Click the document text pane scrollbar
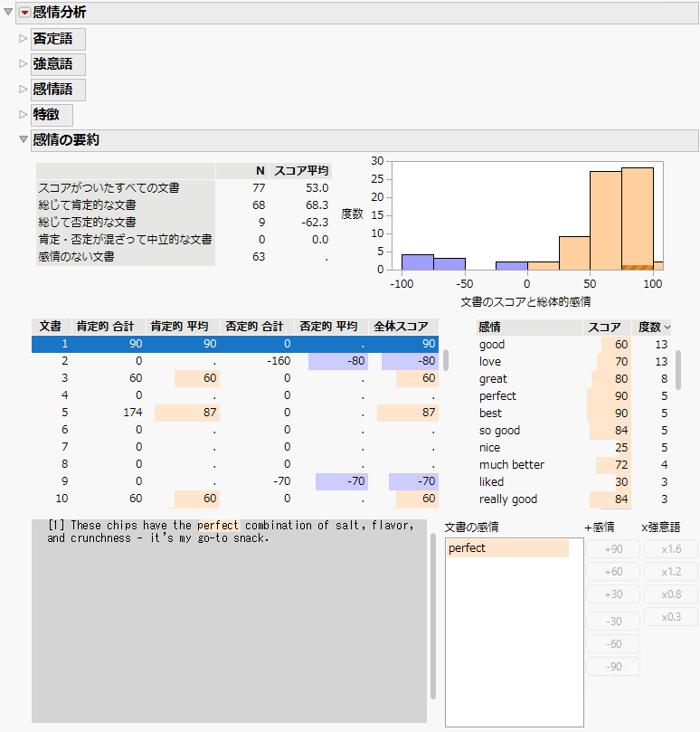Image resolution: width=700 pixels, height=732 pixels. (x=433, y=616)
